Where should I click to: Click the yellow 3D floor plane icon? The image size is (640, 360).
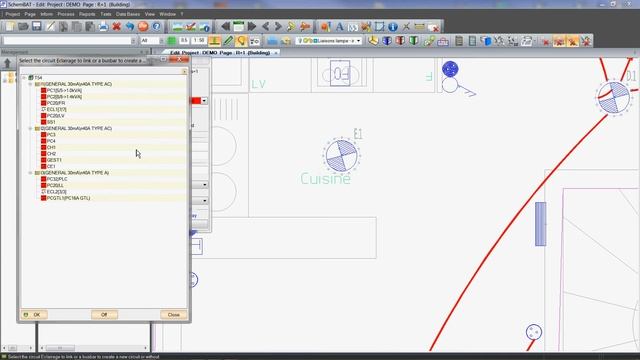pos(373,41)
